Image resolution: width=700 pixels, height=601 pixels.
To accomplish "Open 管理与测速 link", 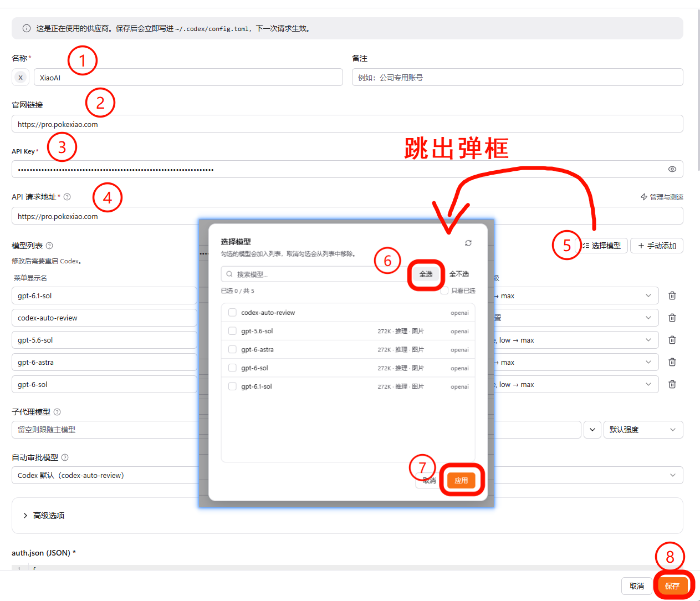I will pos(662,197).
